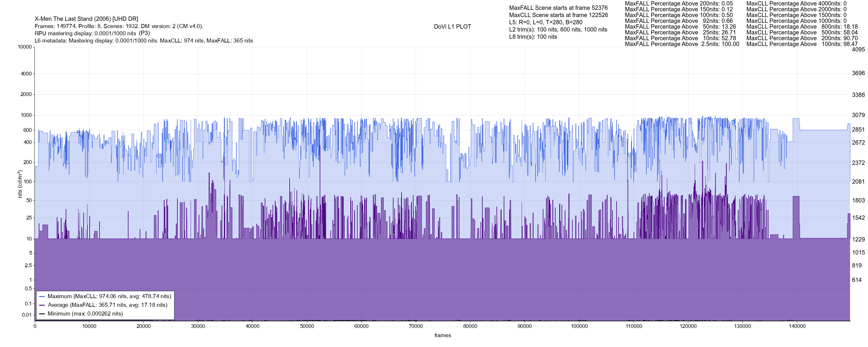Click the MaxCLL Scene starts at frame 122526 text

click(x=558, y=15)
